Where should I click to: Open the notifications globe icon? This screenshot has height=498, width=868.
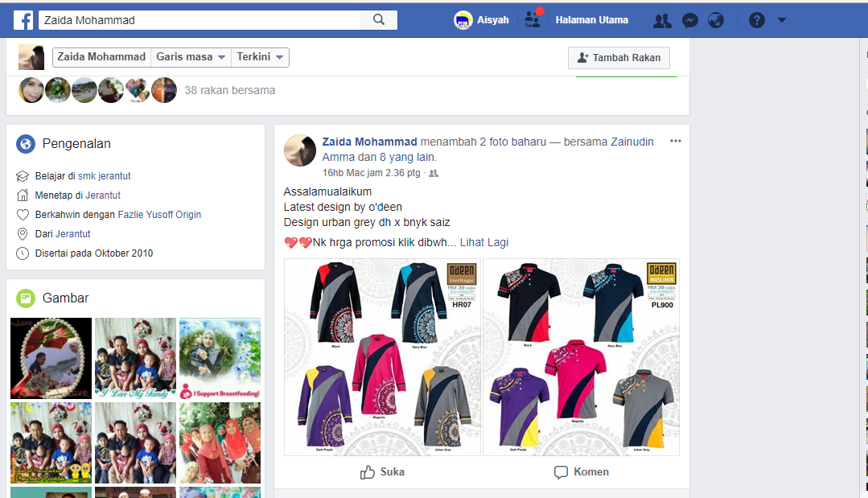(716, 21)
